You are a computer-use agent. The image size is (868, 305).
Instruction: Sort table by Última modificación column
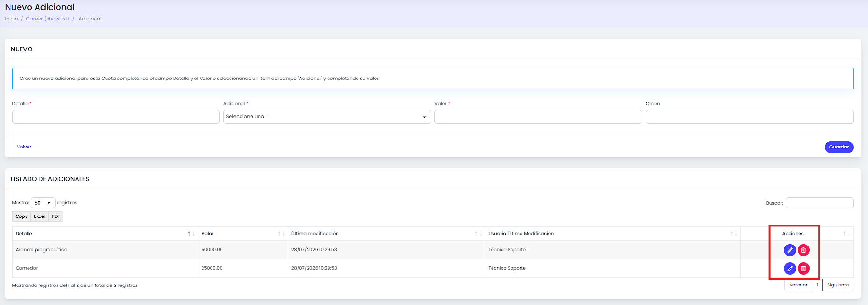pos(386,234)
